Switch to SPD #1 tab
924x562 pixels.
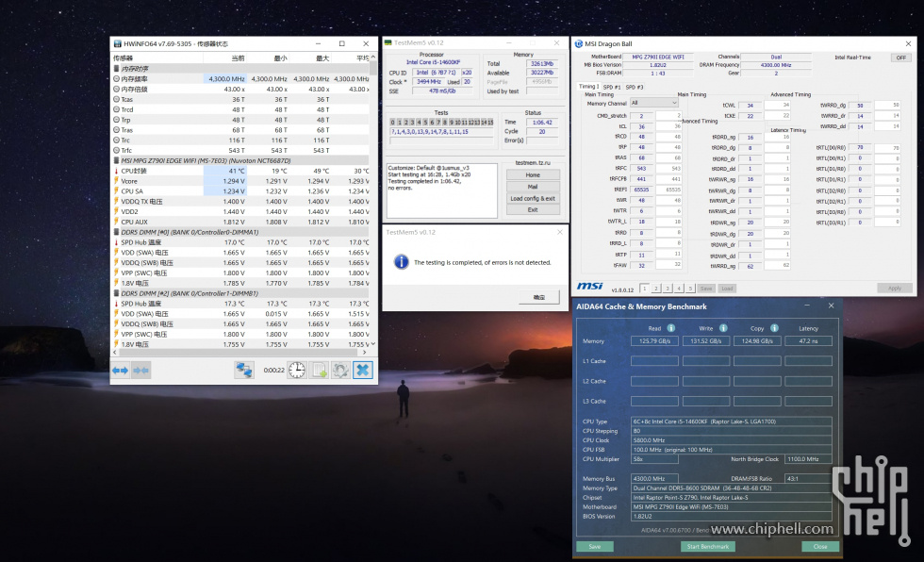(x=611, y=87)
